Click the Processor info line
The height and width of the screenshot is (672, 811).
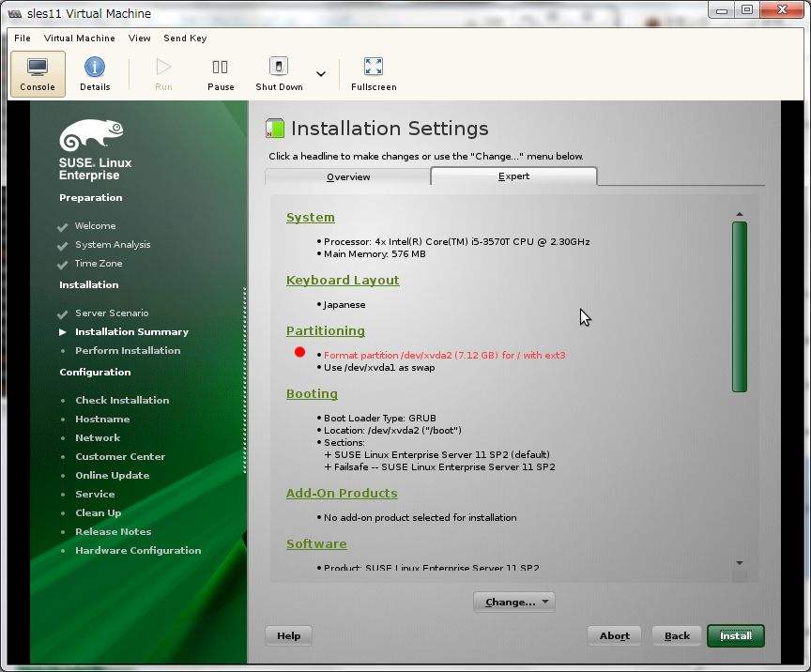[457, 241]
